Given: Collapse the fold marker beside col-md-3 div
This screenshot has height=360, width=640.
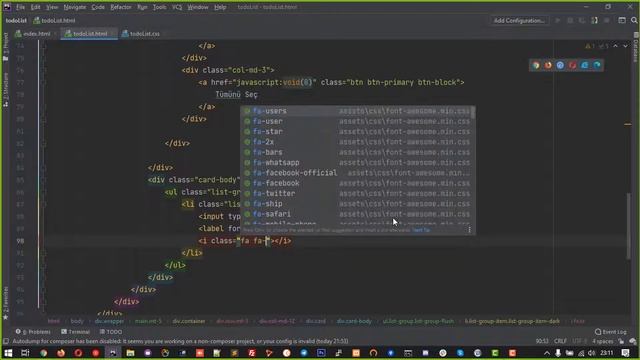Looking at the screenshot, I should coord(43,70).
